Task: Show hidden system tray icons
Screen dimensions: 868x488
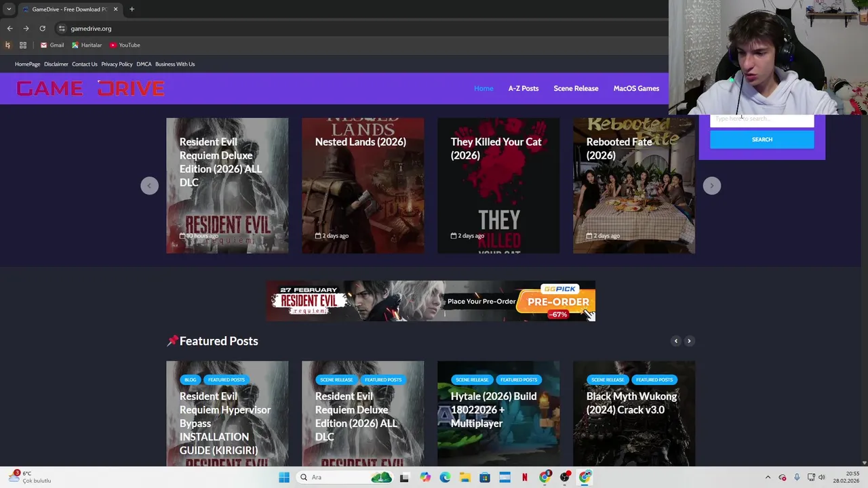Action: (x=768, y=477)
